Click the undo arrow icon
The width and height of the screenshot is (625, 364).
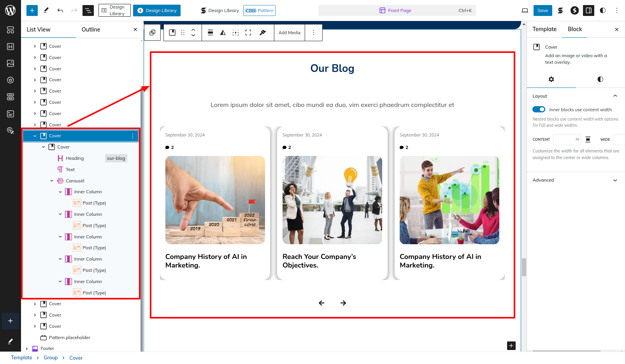point(60,10)
